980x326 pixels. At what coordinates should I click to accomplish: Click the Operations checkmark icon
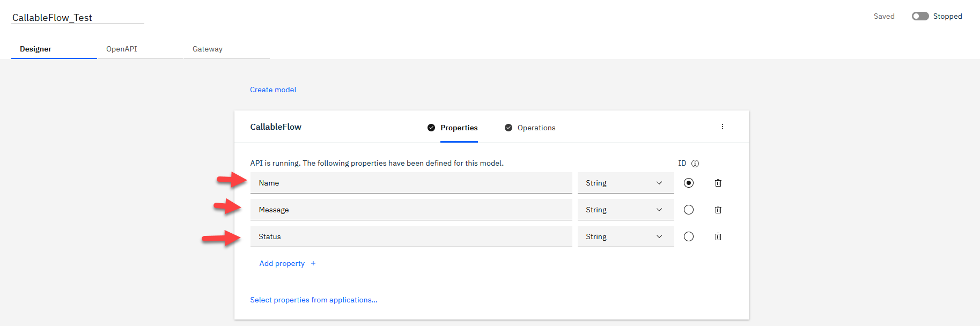tap(509, 128)
